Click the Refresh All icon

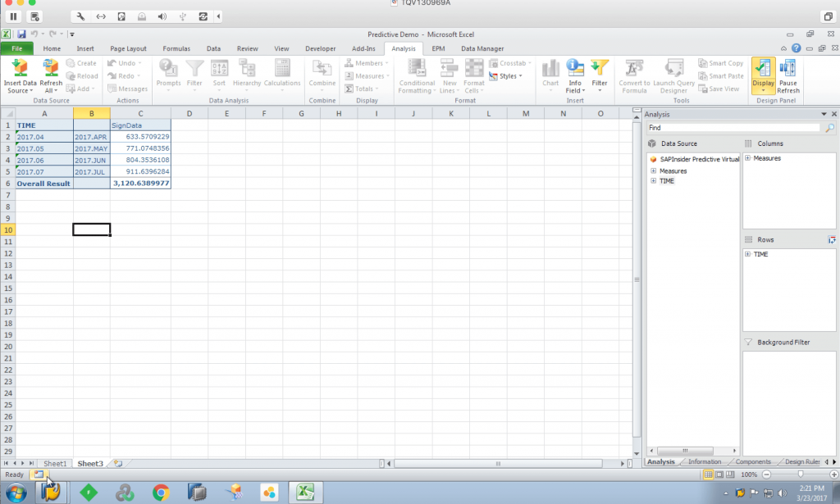pyautogui.click(x=51, y=69)
